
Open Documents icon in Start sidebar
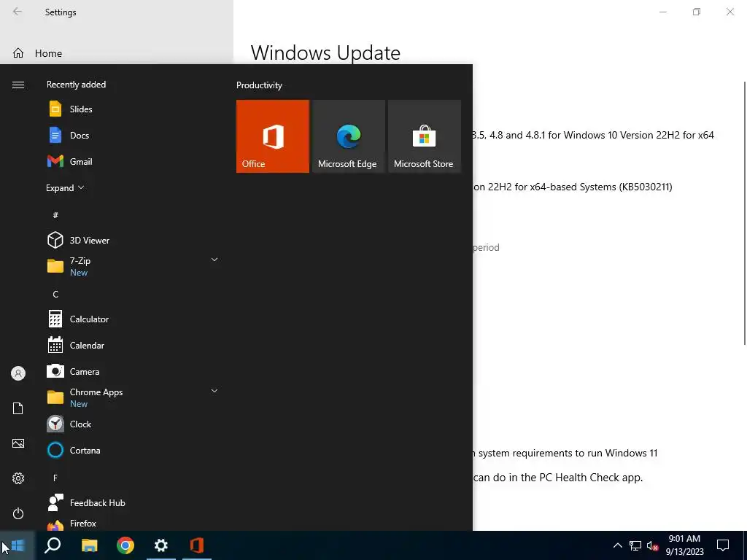(x=18, y=408)
